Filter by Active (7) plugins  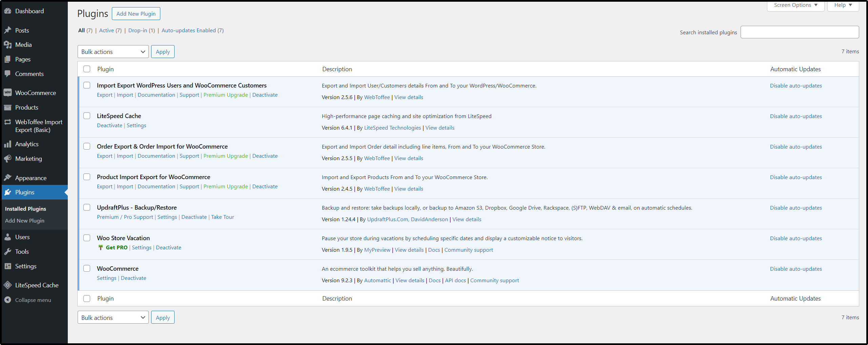[110, 31]
